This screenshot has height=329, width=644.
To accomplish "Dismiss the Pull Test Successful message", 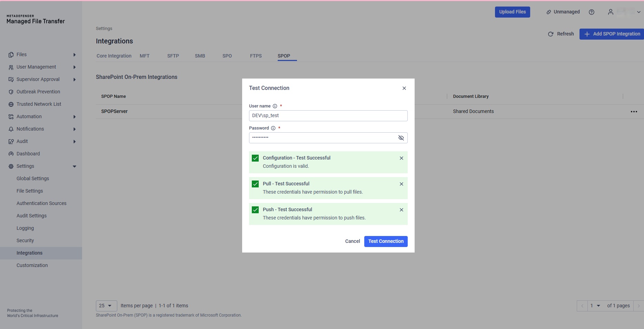I will tap(402, 184).
